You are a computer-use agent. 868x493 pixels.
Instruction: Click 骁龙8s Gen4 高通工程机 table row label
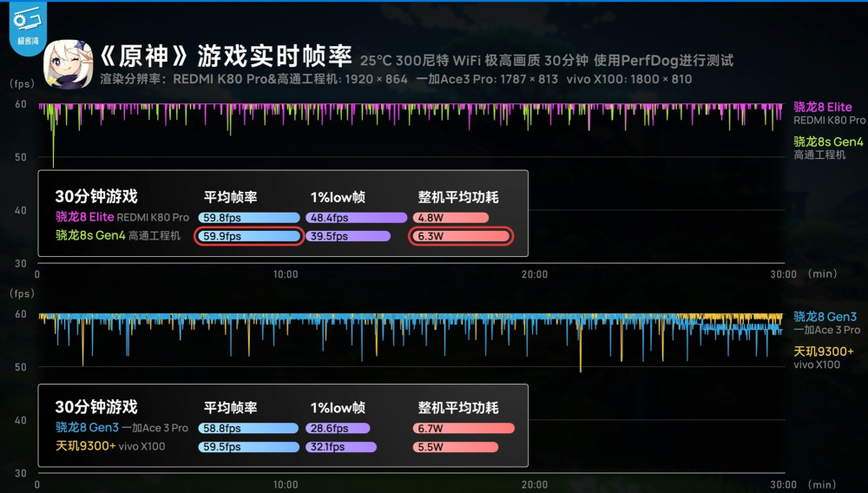[x=118, y=236]
